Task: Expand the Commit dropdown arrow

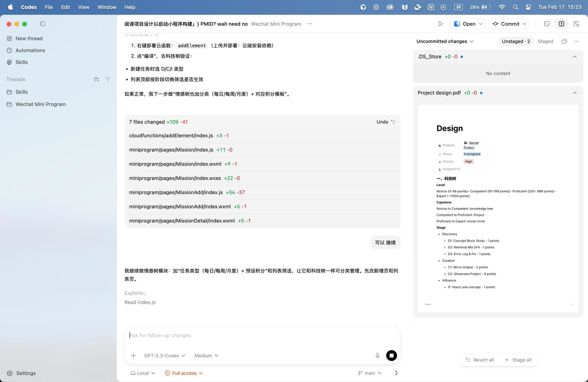Action: point(525,24)
